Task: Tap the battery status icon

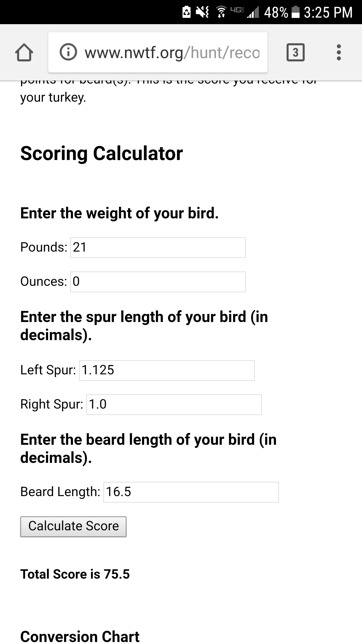Action: (x=296, y=12)
